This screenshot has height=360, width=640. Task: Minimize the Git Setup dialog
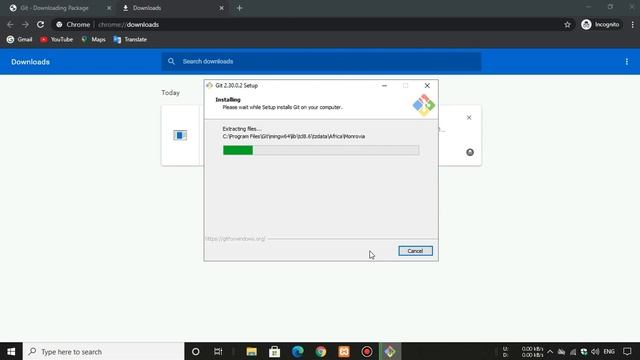(x=384, y=85)
